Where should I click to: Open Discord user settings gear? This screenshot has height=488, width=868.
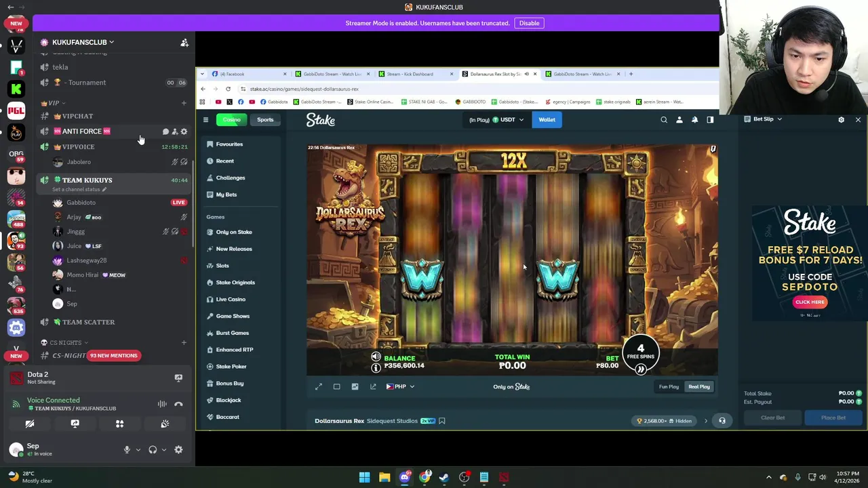[x=178, y=449]
